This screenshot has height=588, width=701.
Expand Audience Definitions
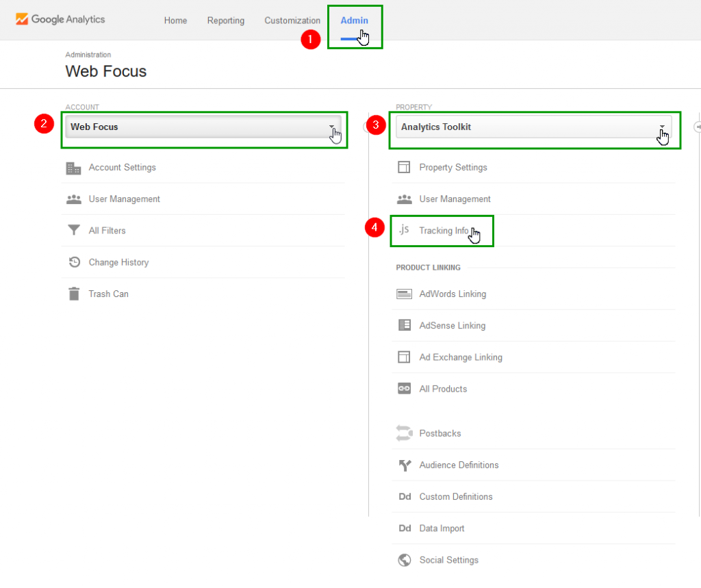(459, 465)
